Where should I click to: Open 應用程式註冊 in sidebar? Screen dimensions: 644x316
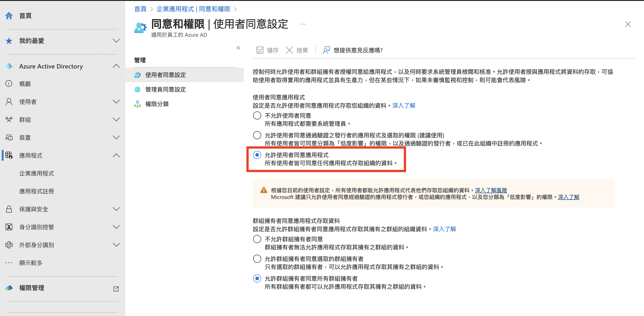click(37, 191)
